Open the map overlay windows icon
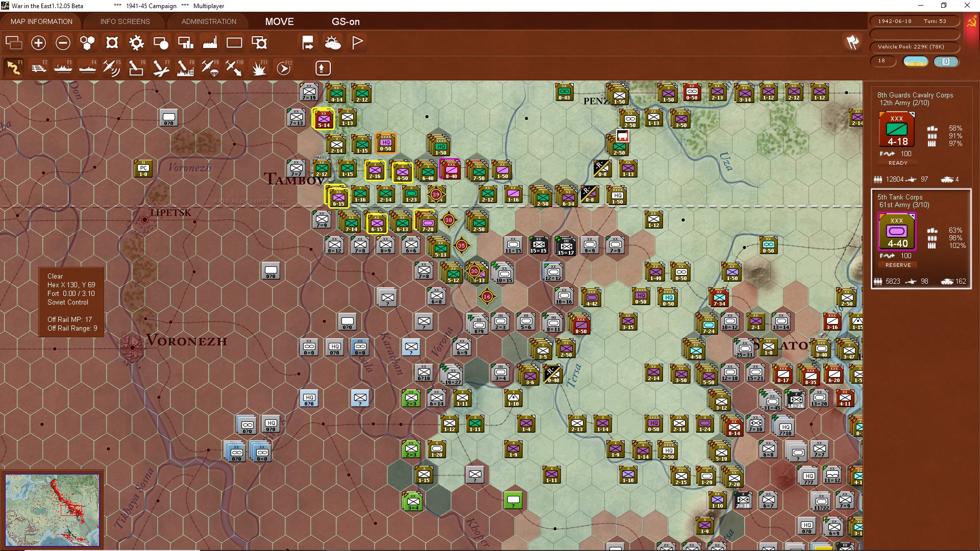This screenshot has width=980, height=551. pos(14,43)
